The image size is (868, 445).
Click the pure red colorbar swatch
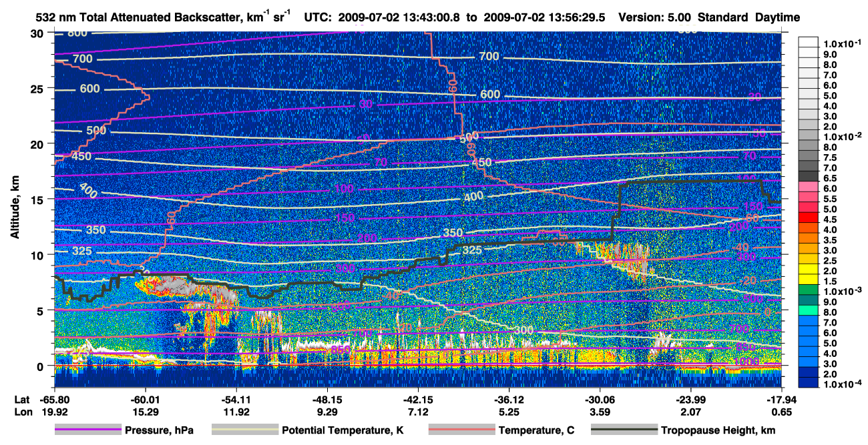(808, 217)
